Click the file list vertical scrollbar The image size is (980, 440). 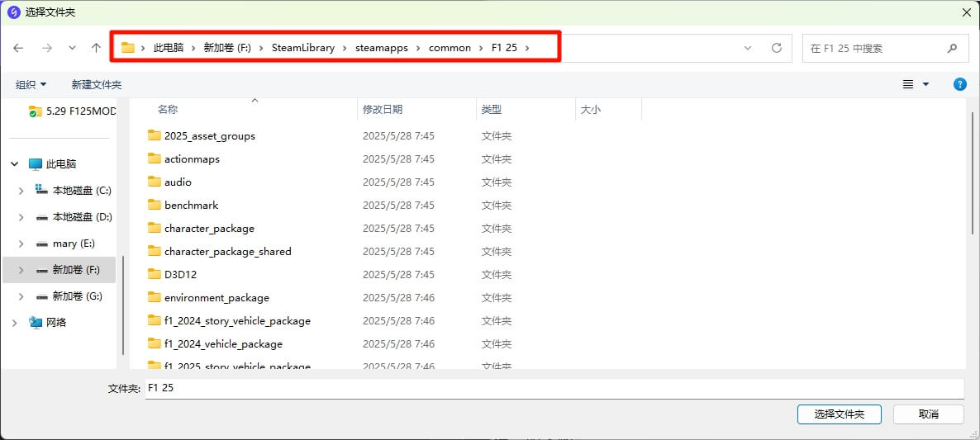click(972, 173)
